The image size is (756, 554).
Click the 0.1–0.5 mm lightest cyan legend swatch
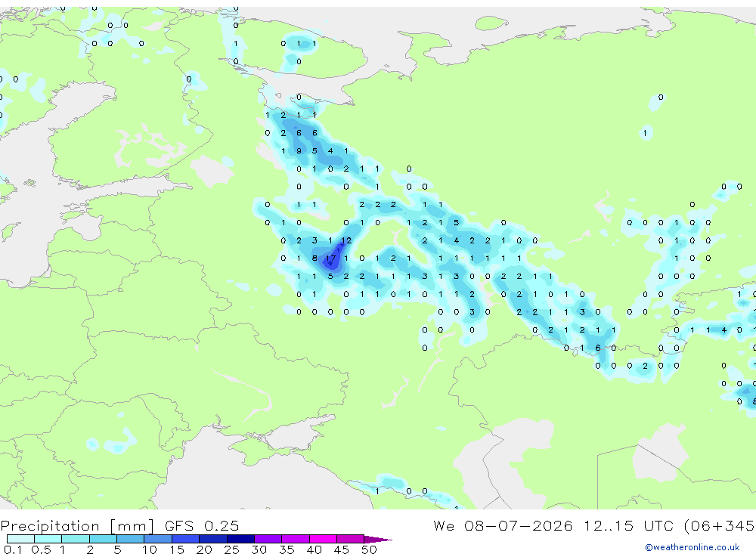click(20, 539)
